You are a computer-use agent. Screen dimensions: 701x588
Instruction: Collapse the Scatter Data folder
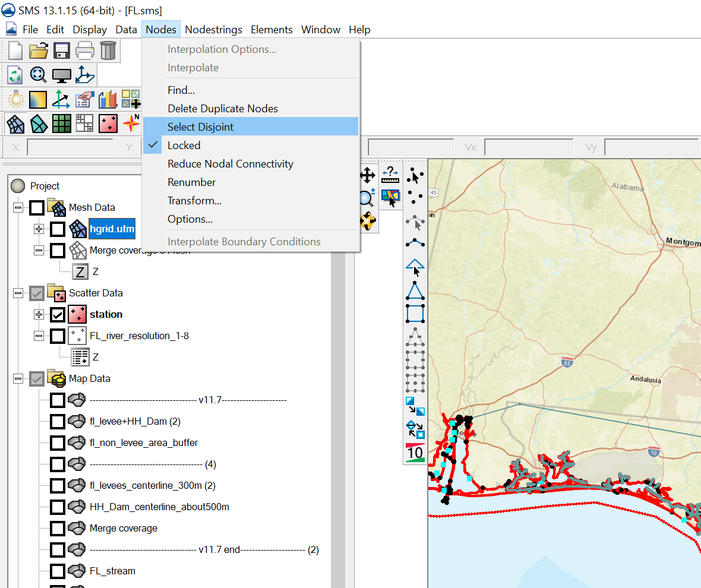click(x=18, y=293)
